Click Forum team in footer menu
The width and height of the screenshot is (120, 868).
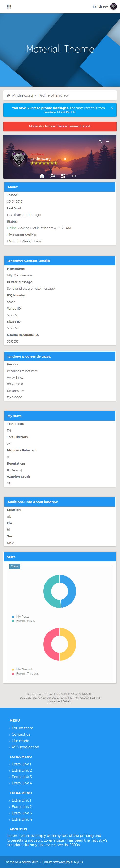pyautogui.click(x=22, y=728)
